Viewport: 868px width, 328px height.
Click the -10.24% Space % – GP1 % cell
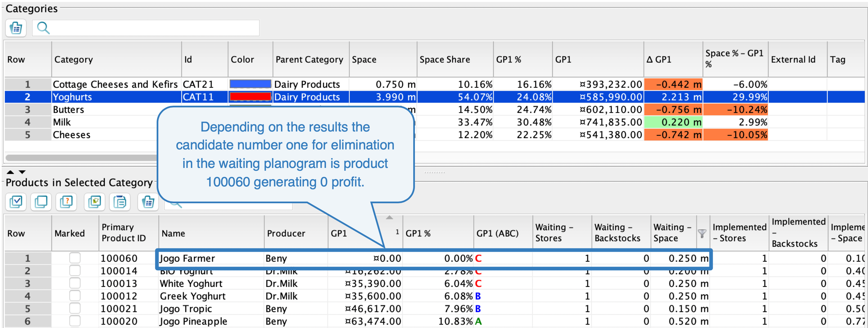735,109
